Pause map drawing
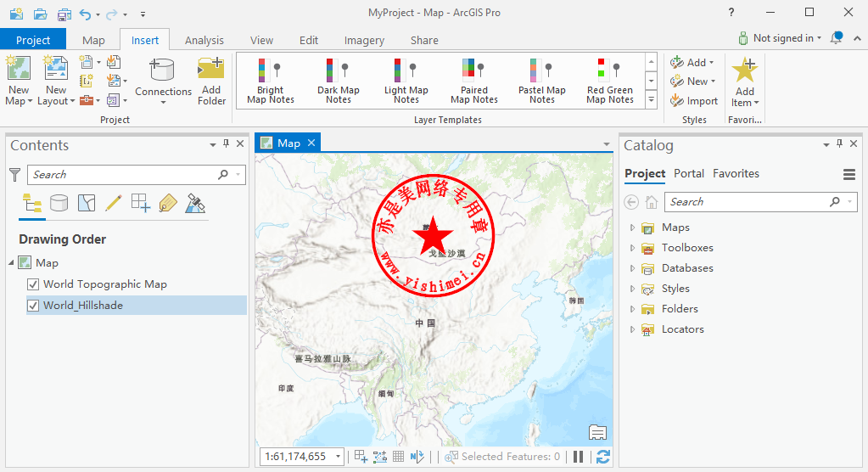This screenshot has height=472, width=868. [579, 457]
